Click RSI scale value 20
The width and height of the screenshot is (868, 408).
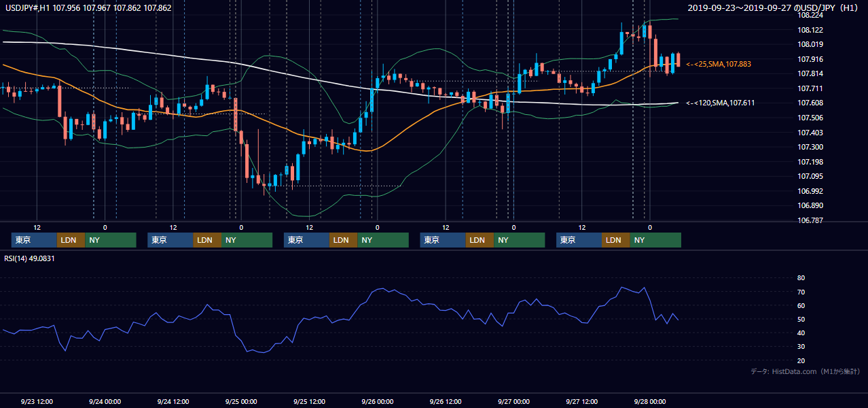tap(801, 360)
